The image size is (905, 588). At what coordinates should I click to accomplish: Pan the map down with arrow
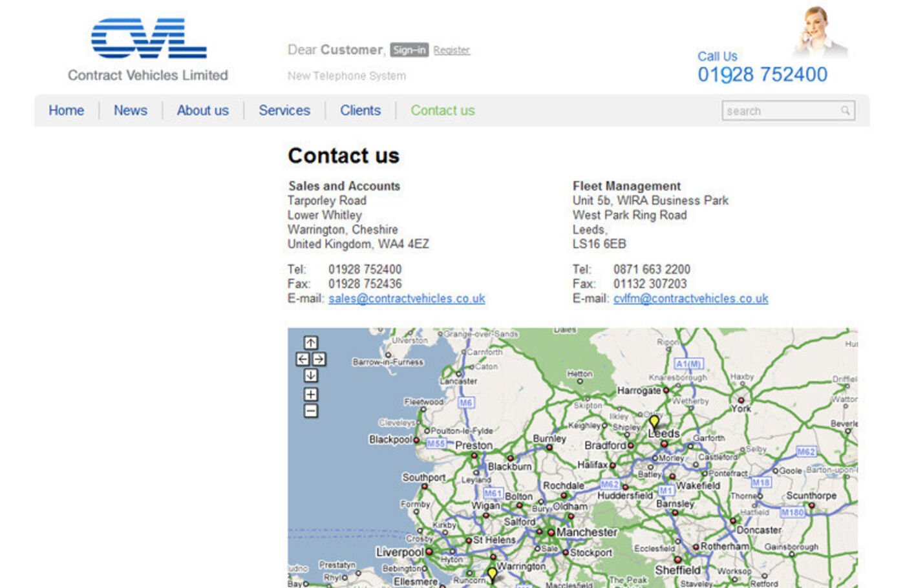click(311, 375)
